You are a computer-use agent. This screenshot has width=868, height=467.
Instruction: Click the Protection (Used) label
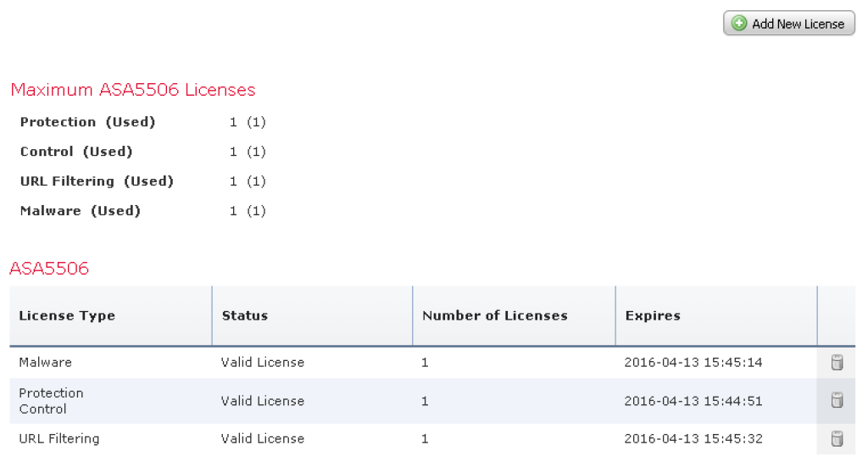tap(88, 122)
